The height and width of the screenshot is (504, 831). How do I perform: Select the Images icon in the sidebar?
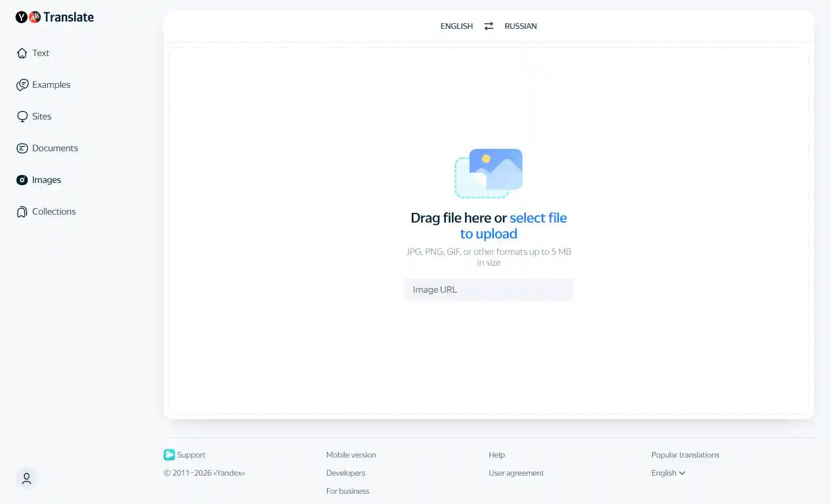tap(22, 180)
